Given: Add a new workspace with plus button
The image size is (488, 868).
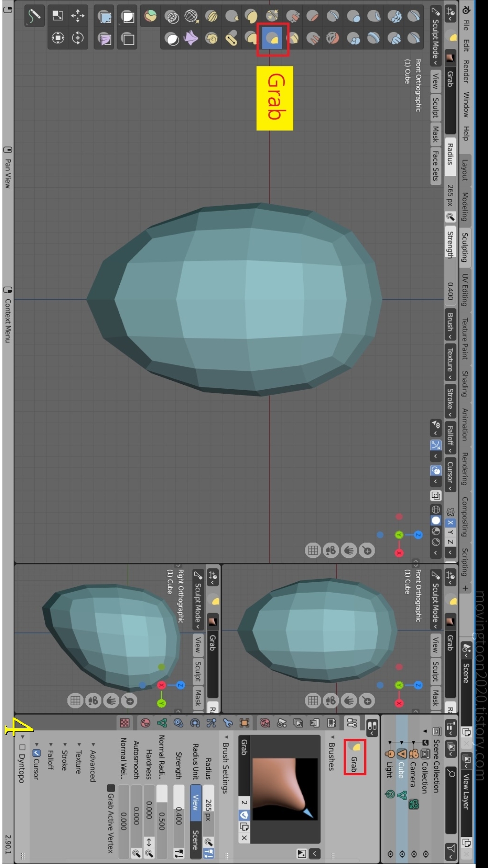Looking at the screenshot, I should 465,588.
